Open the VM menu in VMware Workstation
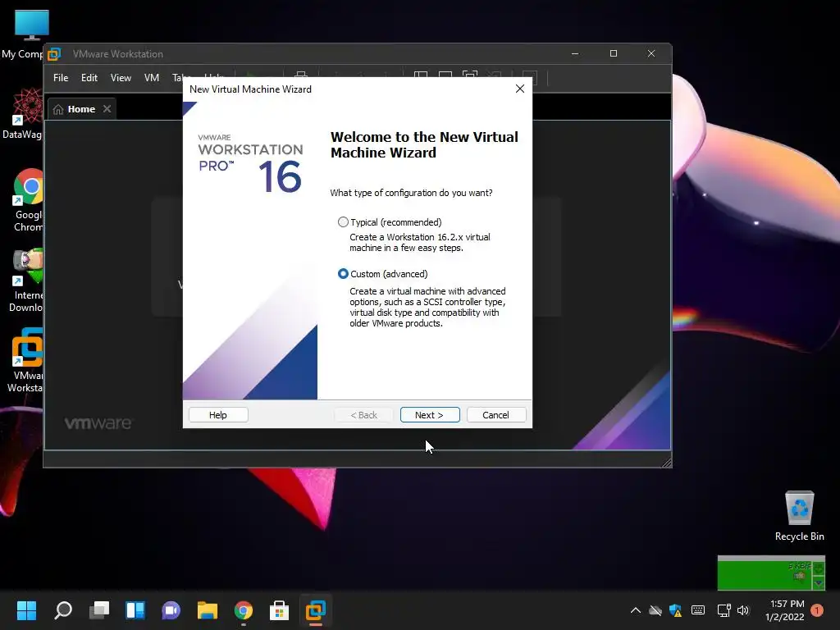The width and height of the screenshot is (840, 630). [152, 78]
